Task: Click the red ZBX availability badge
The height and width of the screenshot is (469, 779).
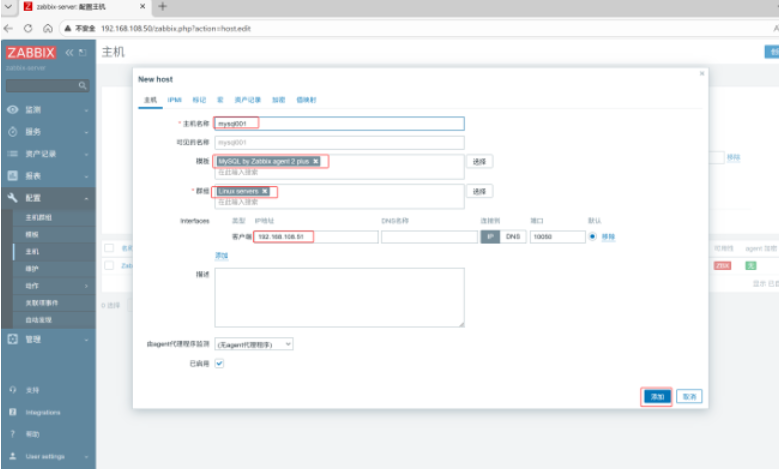Action: pos(722,266)
